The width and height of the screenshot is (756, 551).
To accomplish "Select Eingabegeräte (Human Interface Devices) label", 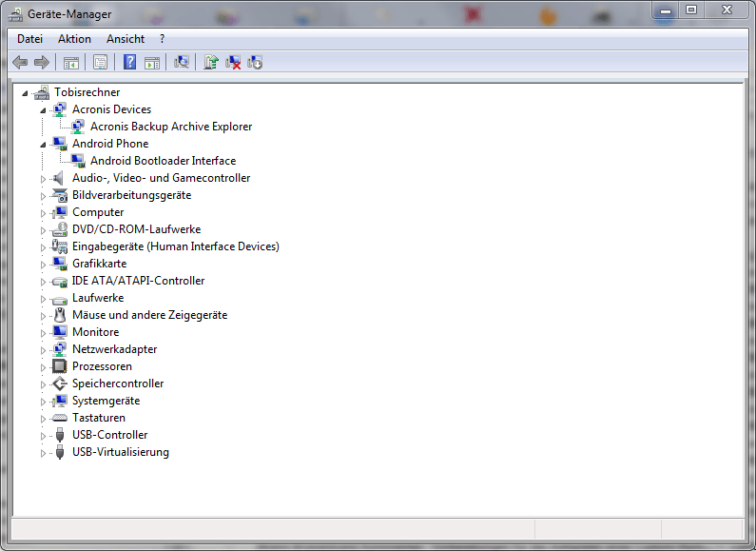I will [x=176, y=246].
